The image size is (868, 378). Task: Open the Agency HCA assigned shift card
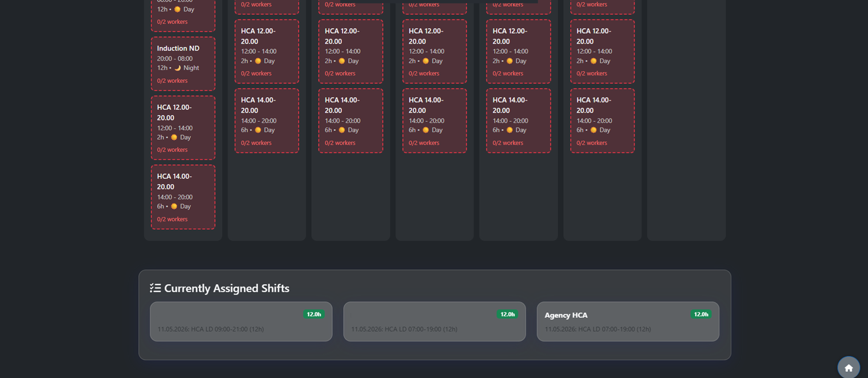(x=627, y=321)
